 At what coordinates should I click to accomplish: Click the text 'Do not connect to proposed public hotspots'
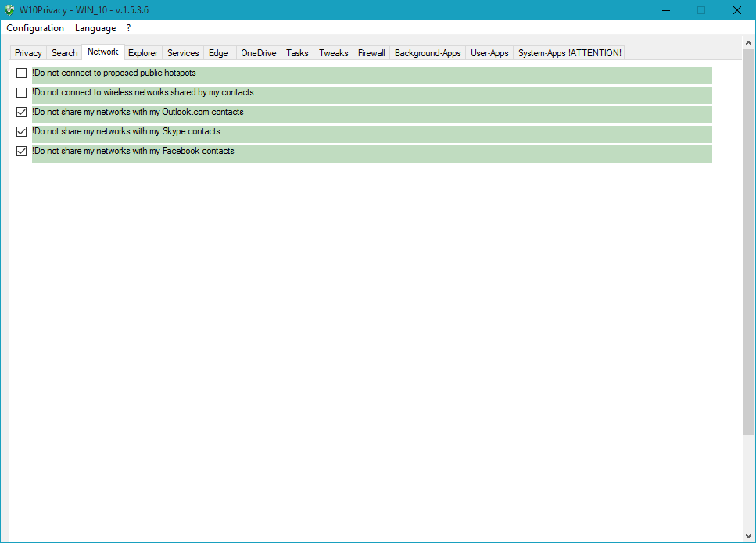click(x=114, y=73)
